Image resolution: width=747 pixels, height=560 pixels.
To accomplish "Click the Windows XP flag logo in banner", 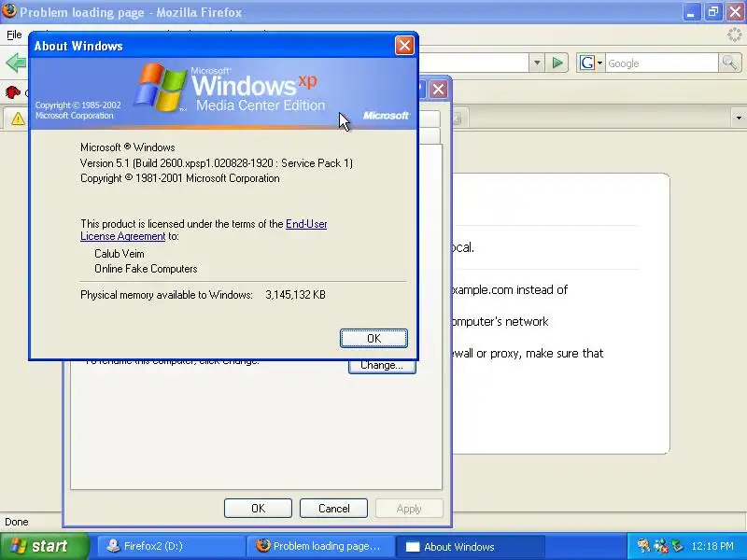I will pos(161,87).
